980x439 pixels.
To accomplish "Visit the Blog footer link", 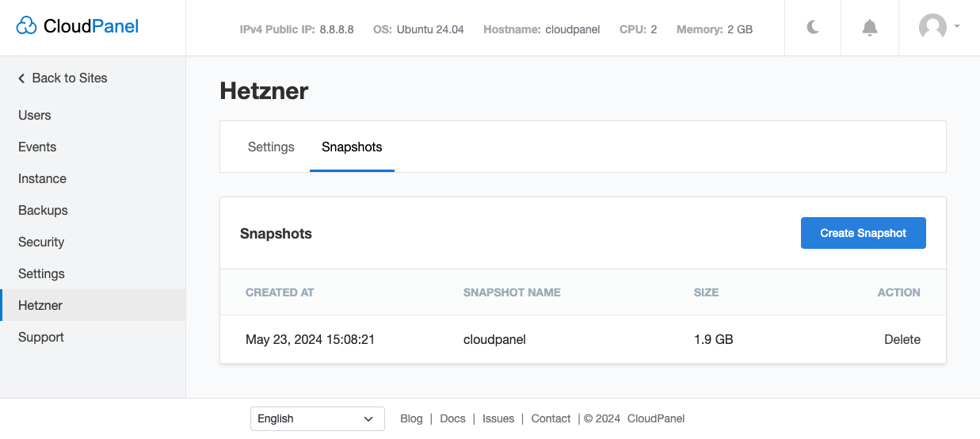I will (411, 418).
